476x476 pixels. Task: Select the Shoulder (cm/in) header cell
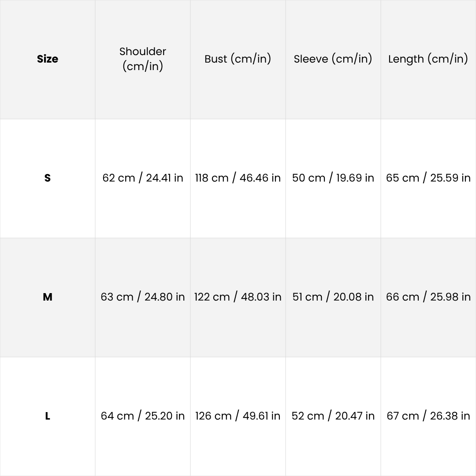click(143, 59)
